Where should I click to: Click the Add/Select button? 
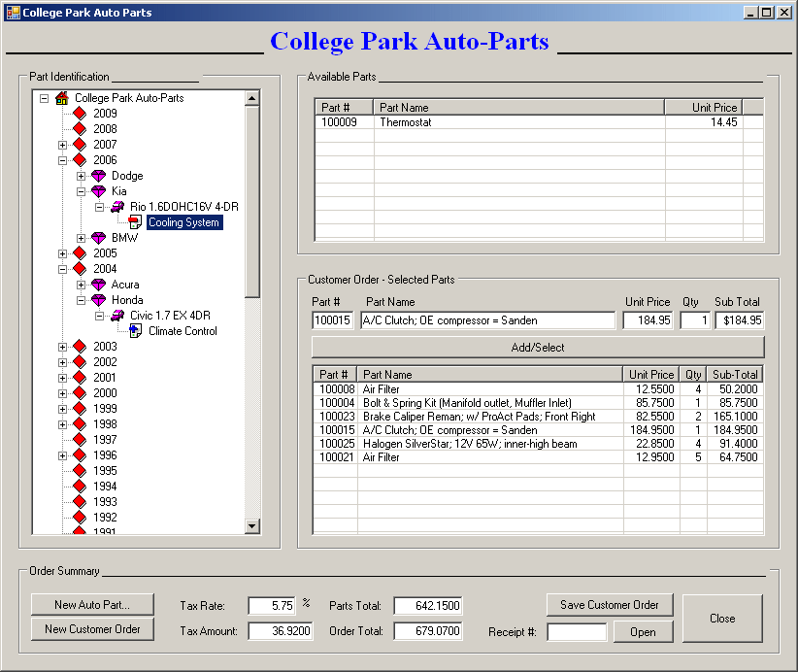(538, 348)
